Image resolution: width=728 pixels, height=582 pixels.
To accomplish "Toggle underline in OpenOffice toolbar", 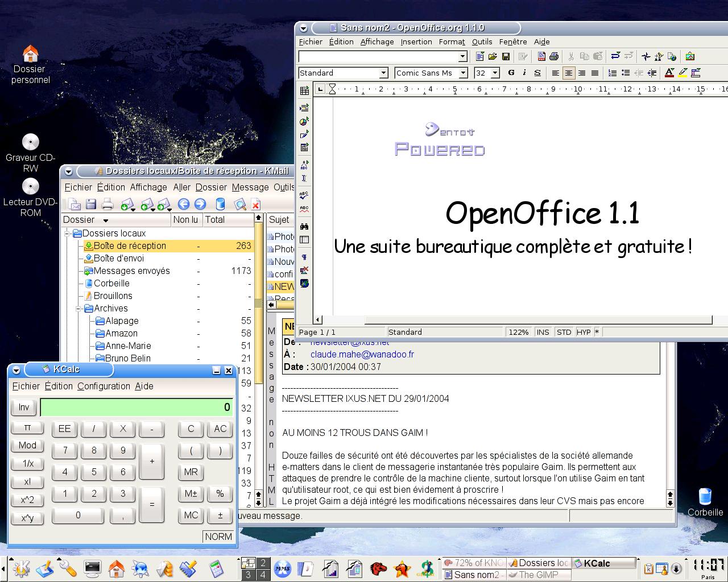I will 537,73.
